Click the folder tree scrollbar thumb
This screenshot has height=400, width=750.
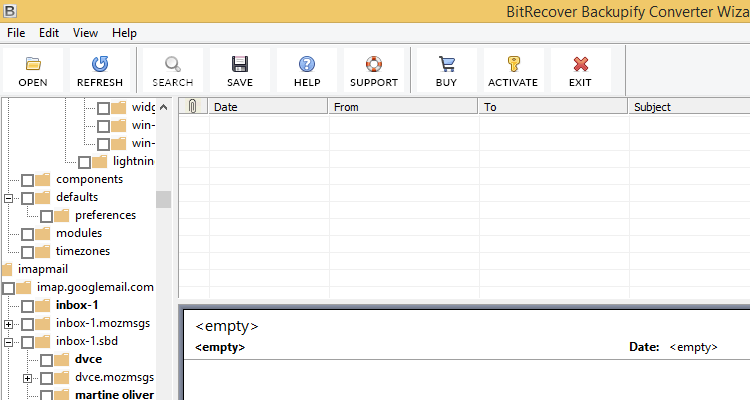pos(164,200)
